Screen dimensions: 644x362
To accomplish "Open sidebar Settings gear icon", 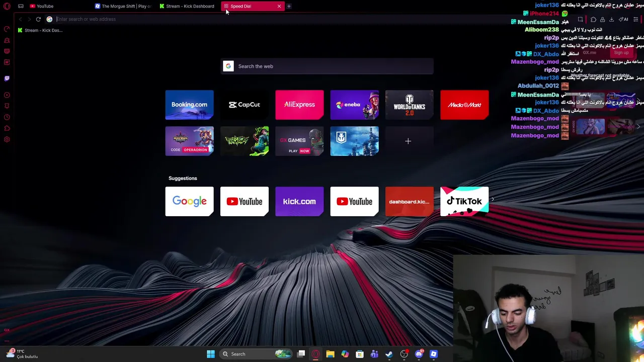I will (x=7, y=139).
